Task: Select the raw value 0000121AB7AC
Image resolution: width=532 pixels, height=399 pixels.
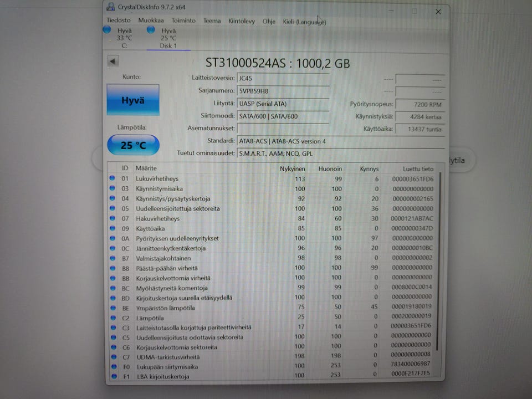Action: click(x=412, y=218)
